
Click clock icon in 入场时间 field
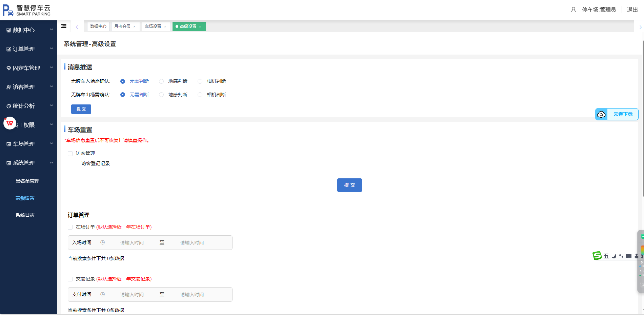coord(102,242)
